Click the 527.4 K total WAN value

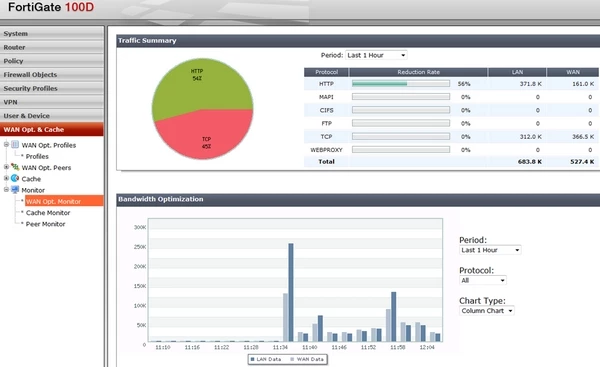582,161
